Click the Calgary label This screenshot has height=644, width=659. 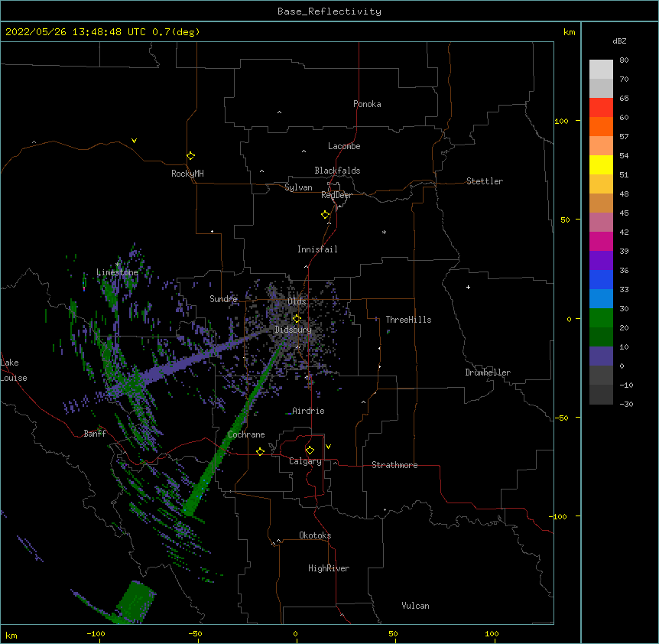point(305,461)
